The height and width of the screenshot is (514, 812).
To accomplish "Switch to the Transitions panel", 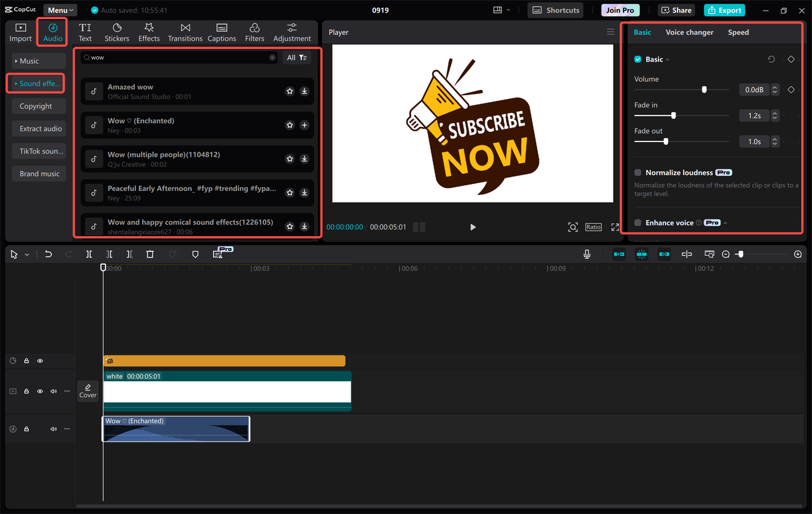I will (185, 32).
